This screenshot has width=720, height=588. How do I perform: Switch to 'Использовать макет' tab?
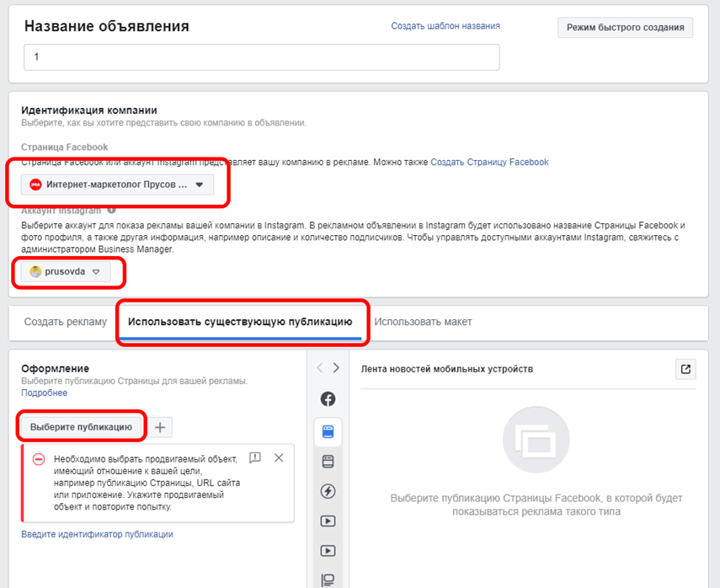[x=423, y=322]
